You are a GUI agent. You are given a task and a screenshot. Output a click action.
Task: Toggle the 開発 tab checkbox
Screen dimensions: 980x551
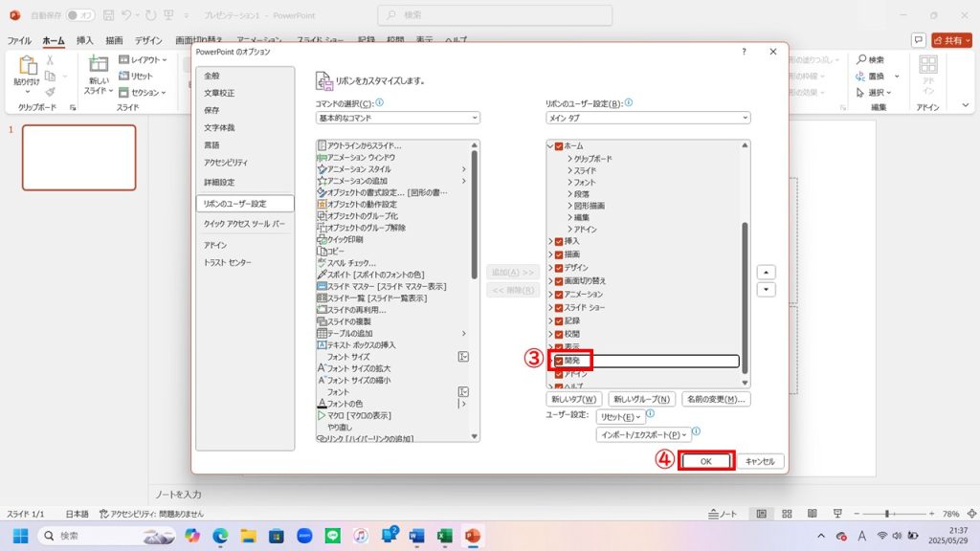click(x=559, y=361)
